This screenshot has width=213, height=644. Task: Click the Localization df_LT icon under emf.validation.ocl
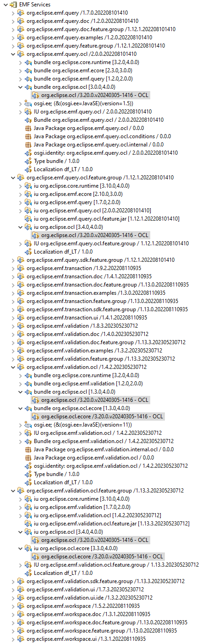28,482
